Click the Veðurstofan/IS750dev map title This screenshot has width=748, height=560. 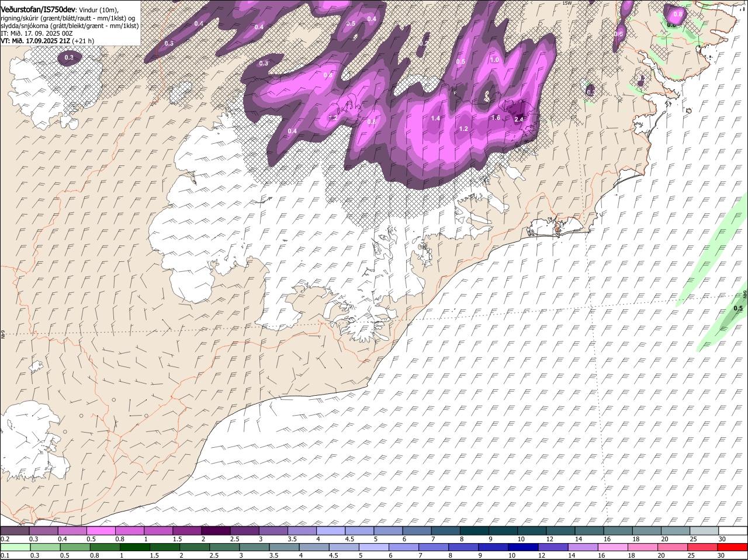click(x=37, y=9)
